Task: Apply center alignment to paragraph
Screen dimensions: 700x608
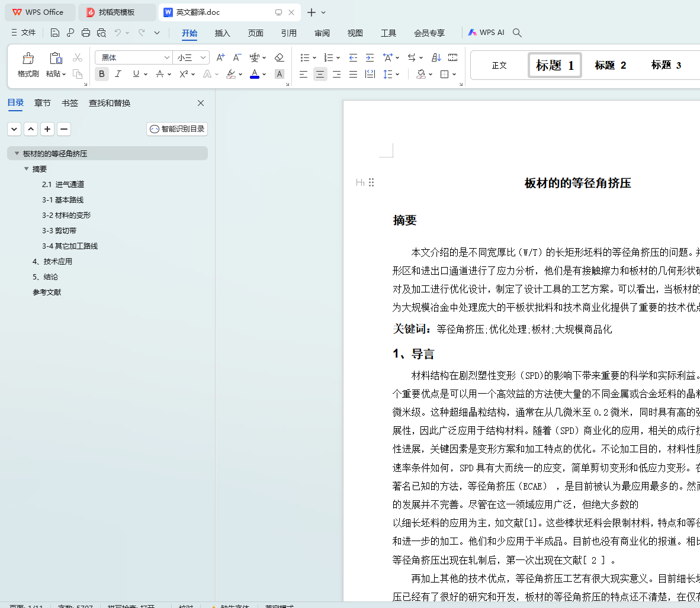Action: pyautogui.click(x=320, y=74)
